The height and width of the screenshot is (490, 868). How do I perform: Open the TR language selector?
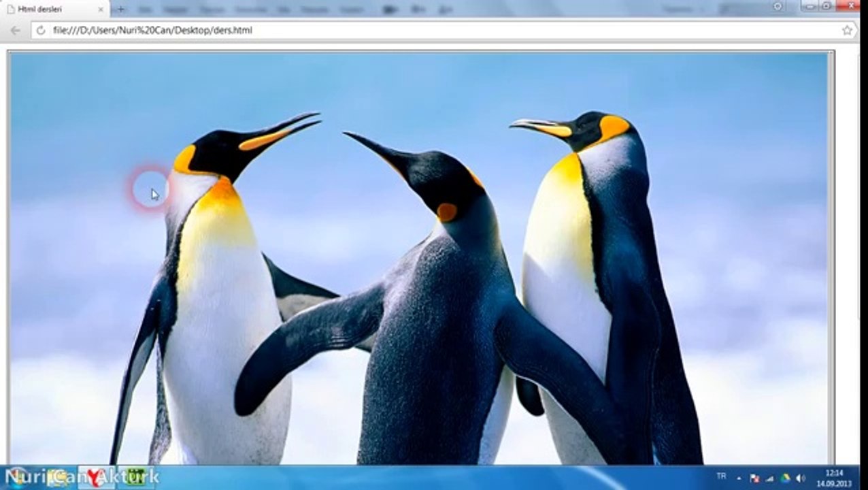point(721,477)
